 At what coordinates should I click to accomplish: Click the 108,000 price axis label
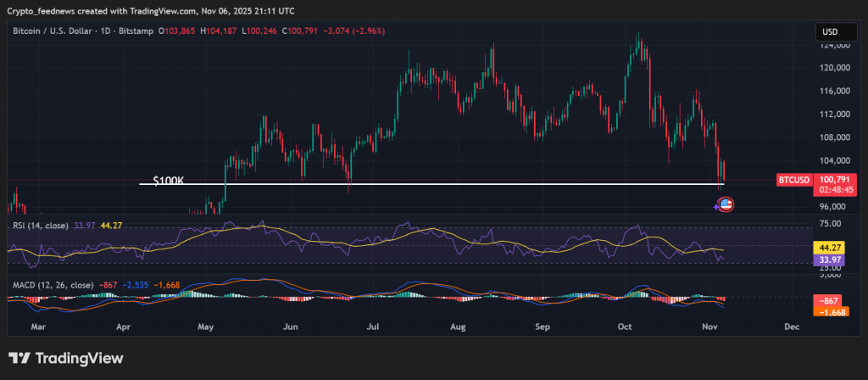pyautogui.click(x=836, y=137)
